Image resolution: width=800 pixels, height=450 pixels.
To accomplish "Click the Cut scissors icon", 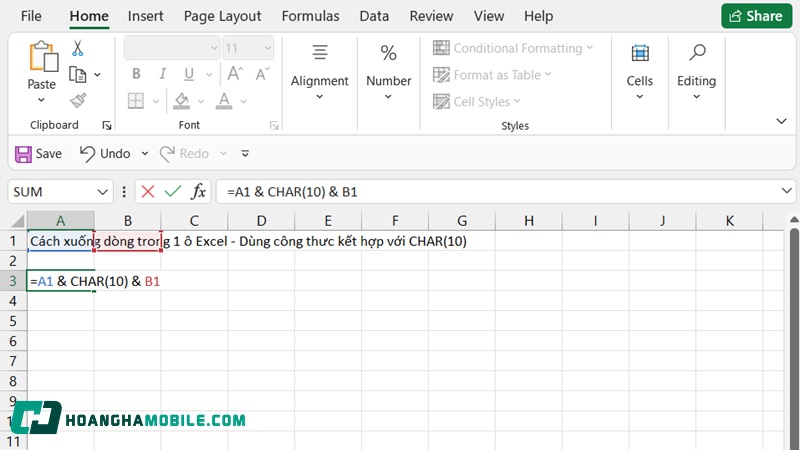I will click(x=78, y=48).
